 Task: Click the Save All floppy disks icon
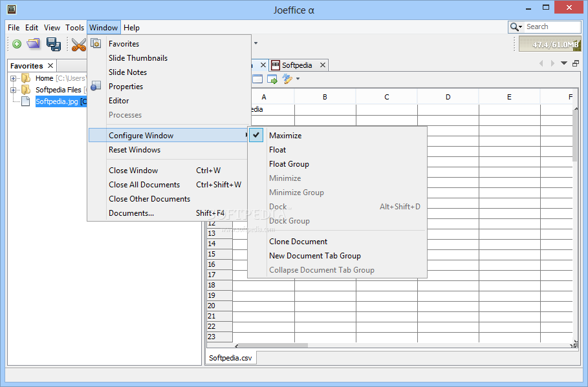coord(54,44)
